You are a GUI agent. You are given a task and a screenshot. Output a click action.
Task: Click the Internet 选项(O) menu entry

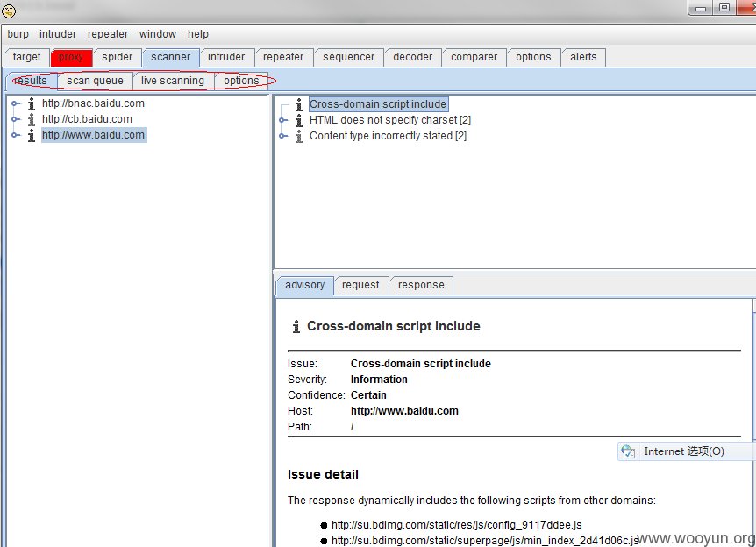(x=687, y=451)
